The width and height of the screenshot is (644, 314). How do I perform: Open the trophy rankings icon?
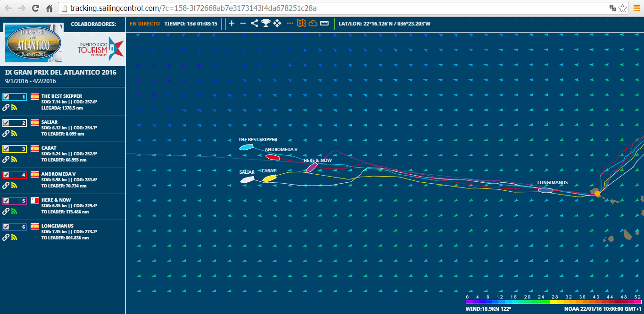tap(266, 23)
